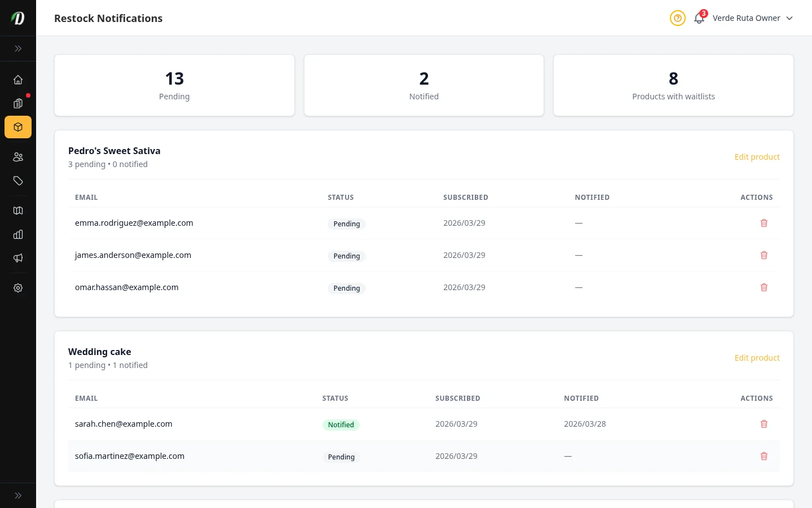812x508 pixels.
Task: Click the notification bell icon
Action: [699, 18]
